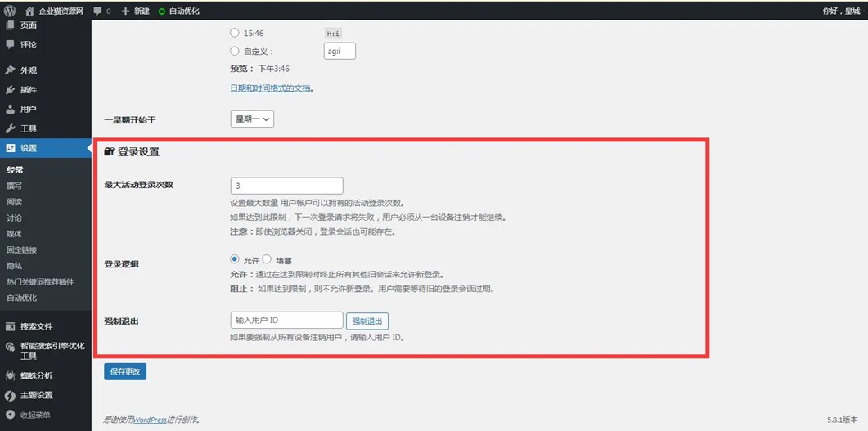Click the 登录设置 section heading
The height and width of the screenshot is (431, 868).
coord(138,152)
